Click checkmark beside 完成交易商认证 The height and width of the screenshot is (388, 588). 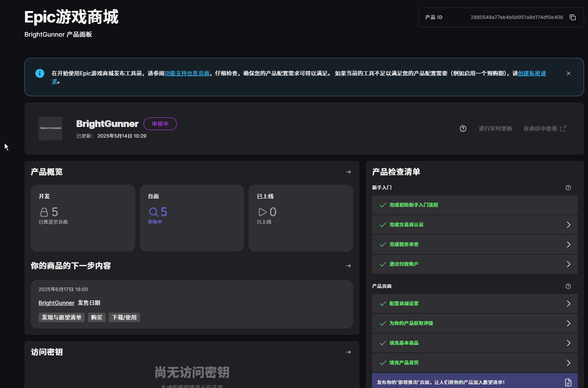click(383, 225)
